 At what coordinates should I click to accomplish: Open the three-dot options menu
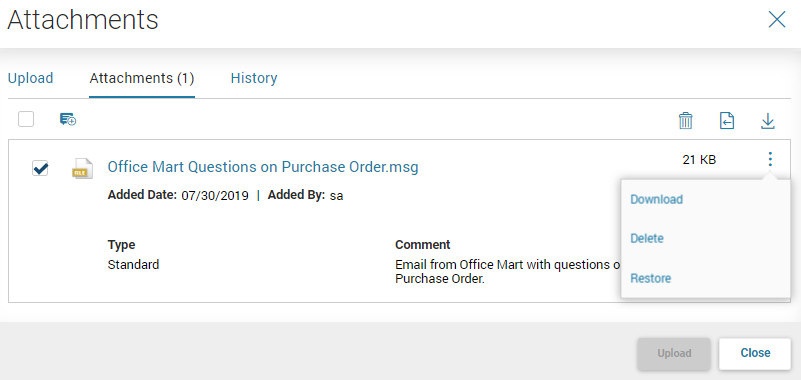tap(770, 159)
